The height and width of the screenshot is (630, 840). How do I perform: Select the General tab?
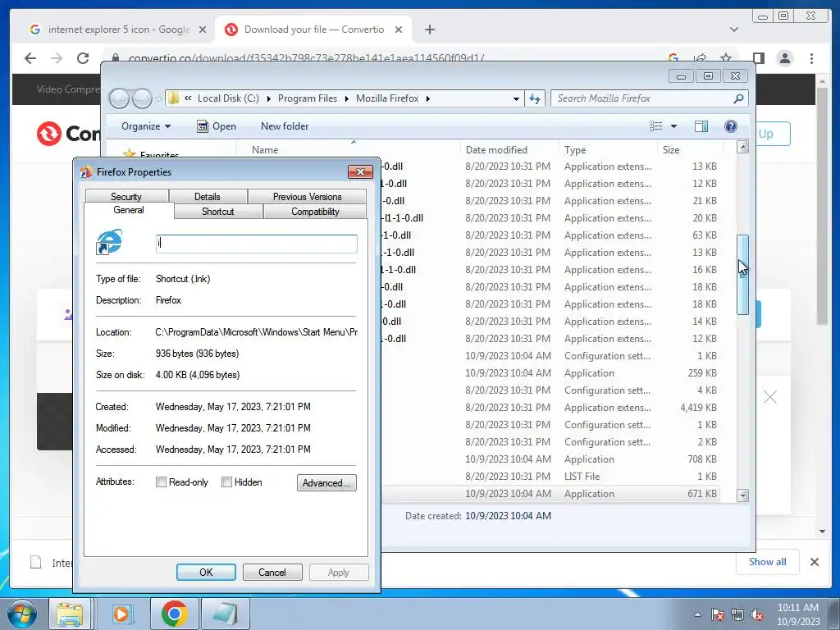pos(129,210)
